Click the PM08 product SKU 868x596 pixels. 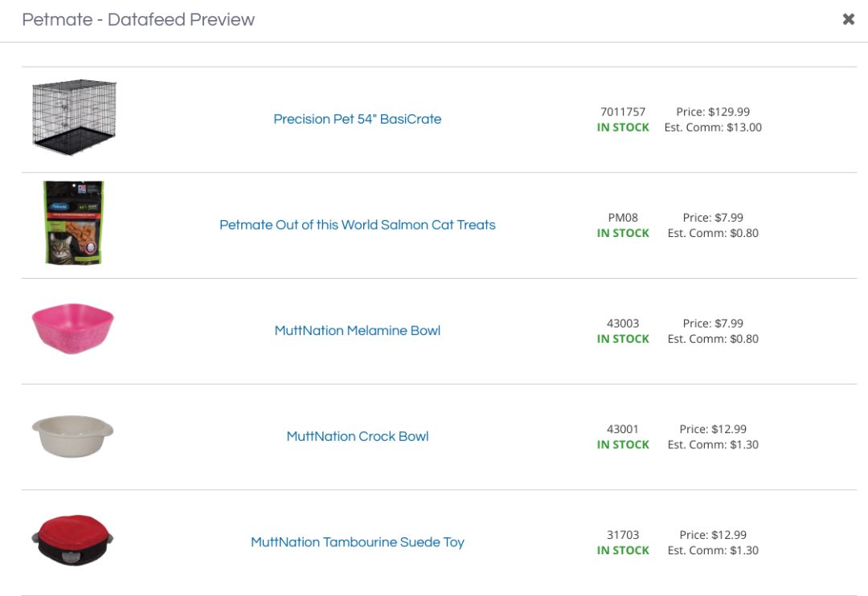coord(623,218)
